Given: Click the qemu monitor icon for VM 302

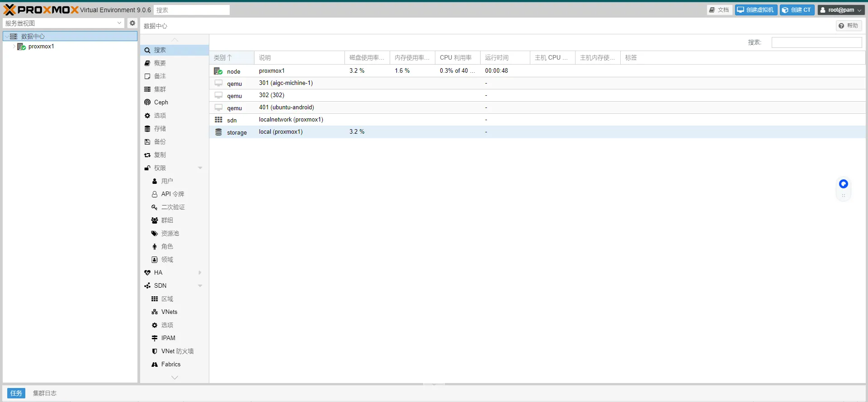Looking at the screenshot, I should pyautogui.click(x=218, y=95).
